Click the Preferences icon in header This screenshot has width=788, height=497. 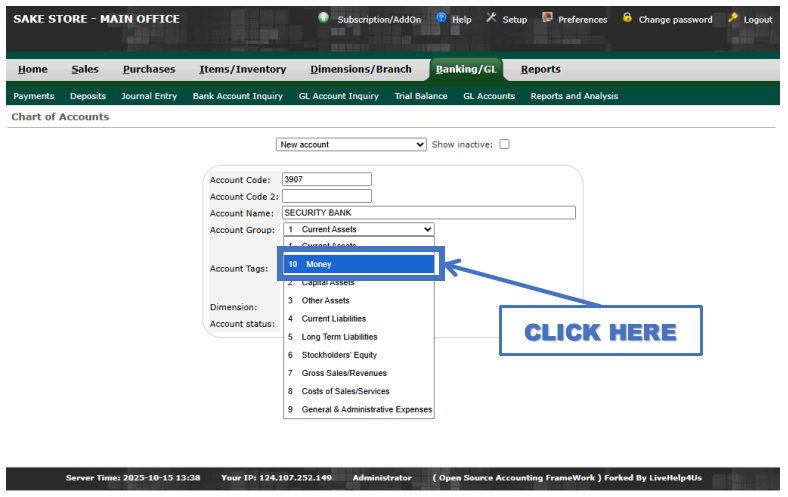(547, 18)
